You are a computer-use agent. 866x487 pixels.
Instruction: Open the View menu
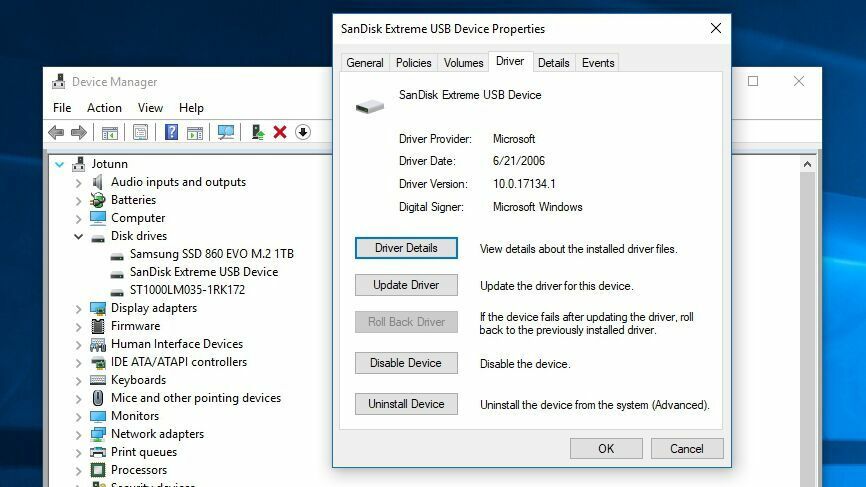tap(150, 108)
